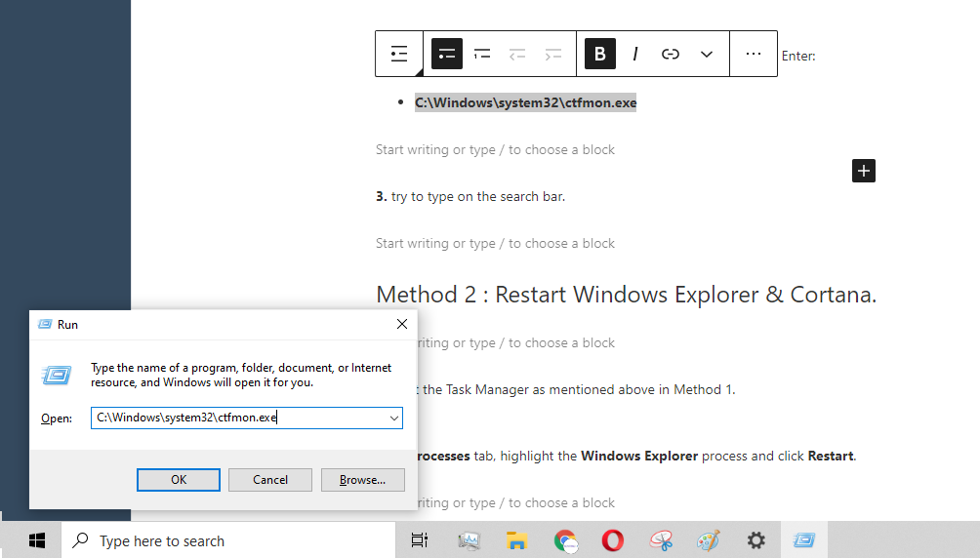Open block options three-dot menu
The image size is (980, 558).
coord(754,54)
